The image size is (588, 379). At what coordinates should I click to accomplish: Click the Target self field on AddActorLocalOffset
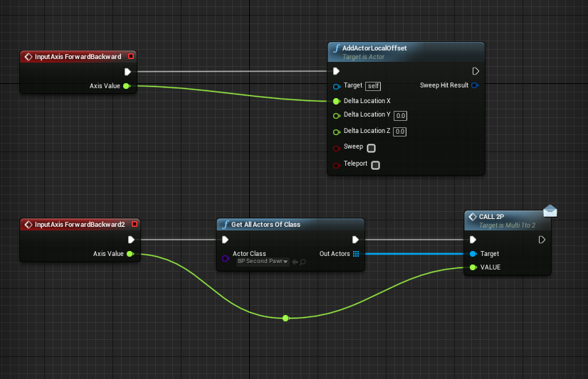click(373, 86)
